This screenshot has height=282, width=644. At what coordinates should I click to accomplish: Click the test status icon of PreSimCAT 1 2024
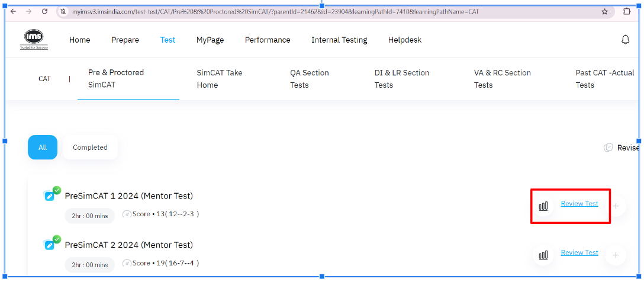click(x=51, y=194)
